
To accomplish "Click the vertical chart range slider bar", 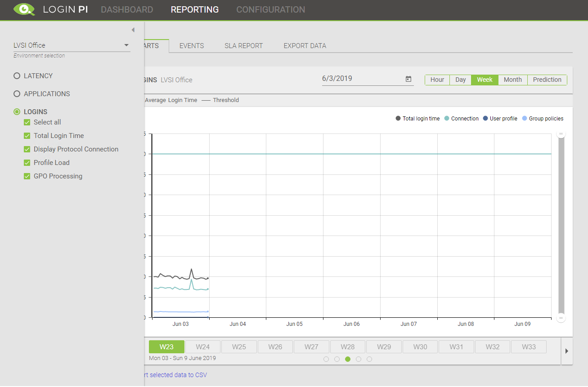I will 561,226.
